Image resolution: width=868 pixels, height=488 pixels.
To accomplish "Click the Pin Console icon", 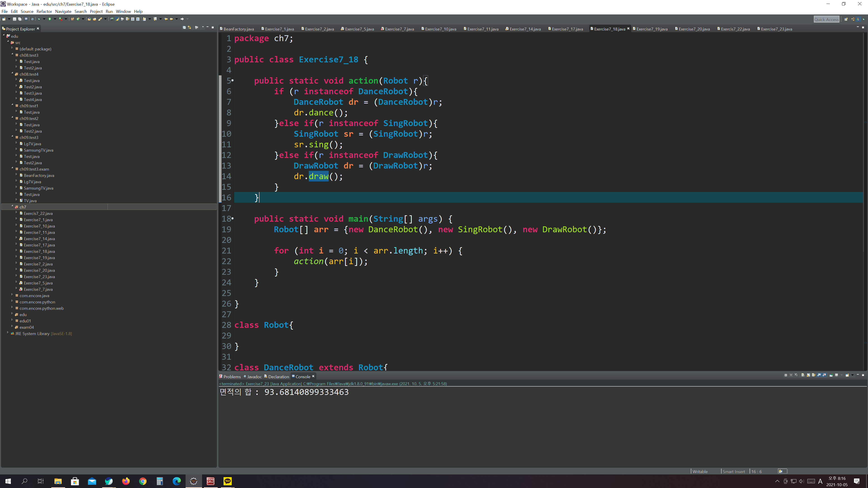I will pyautogui.click(x=831, y=375).
